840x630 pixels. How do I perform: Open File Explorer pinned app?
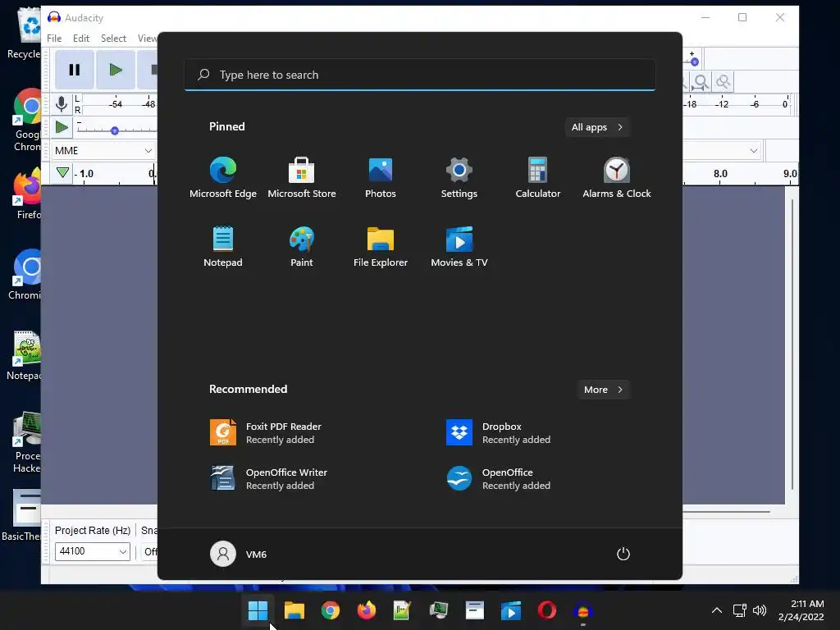coord(381,246)
